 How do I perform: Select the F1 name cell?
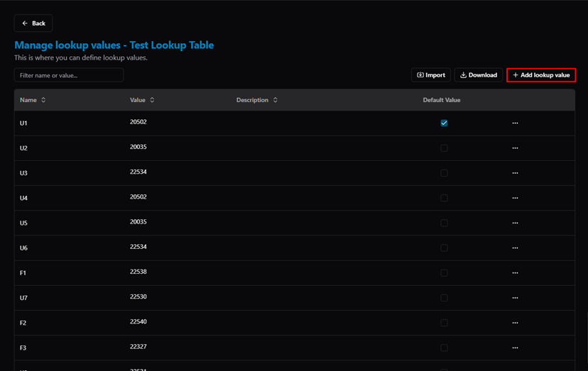coord(23,273)
